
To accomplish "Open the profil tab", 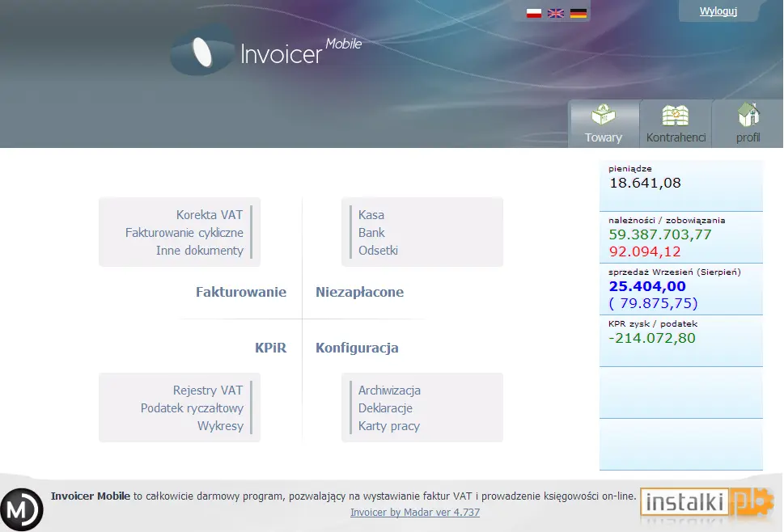I will (748, 124).
